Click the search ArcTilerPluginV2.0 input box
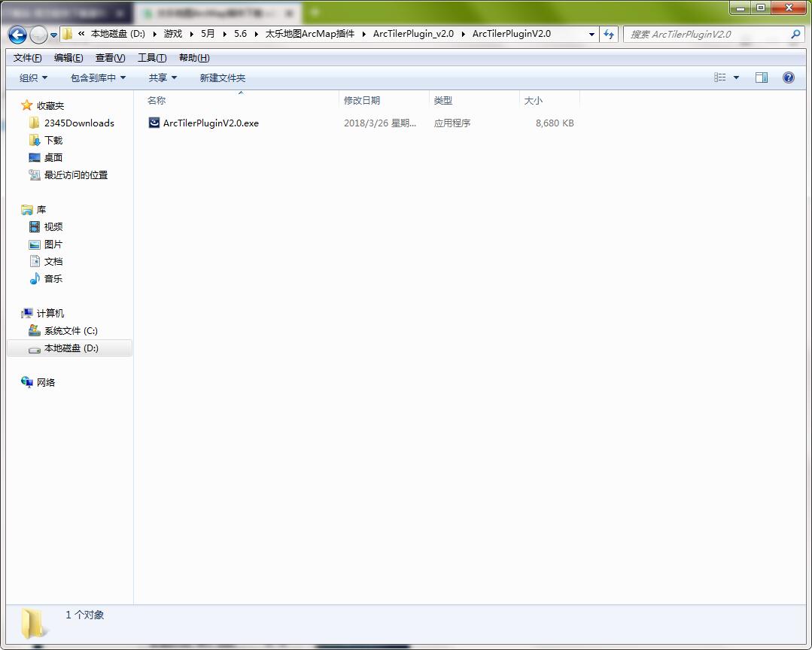Screen dimensions: 812x650 [706, 34]
